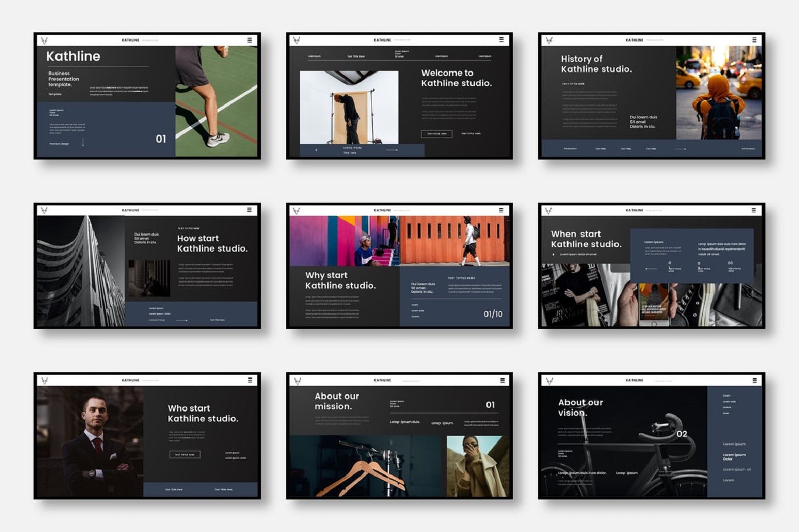Click right arrow below Welcome slide photo
799x532 pixels.
click(392, 150)
